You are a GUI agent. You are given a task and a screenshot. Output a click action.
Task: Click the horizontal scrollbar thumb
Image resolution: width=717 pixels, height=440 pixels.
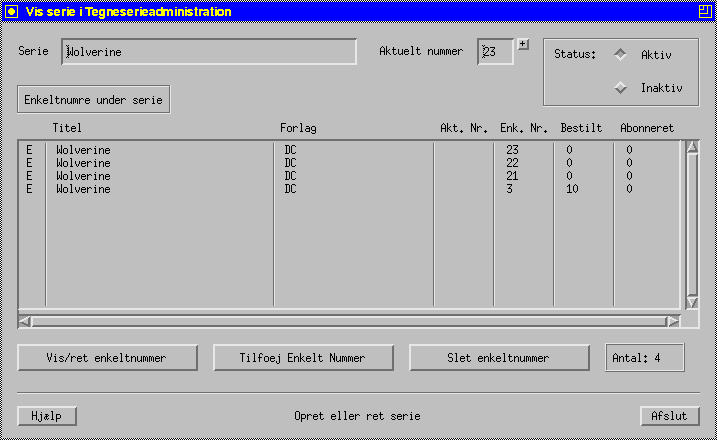point(349,322)
